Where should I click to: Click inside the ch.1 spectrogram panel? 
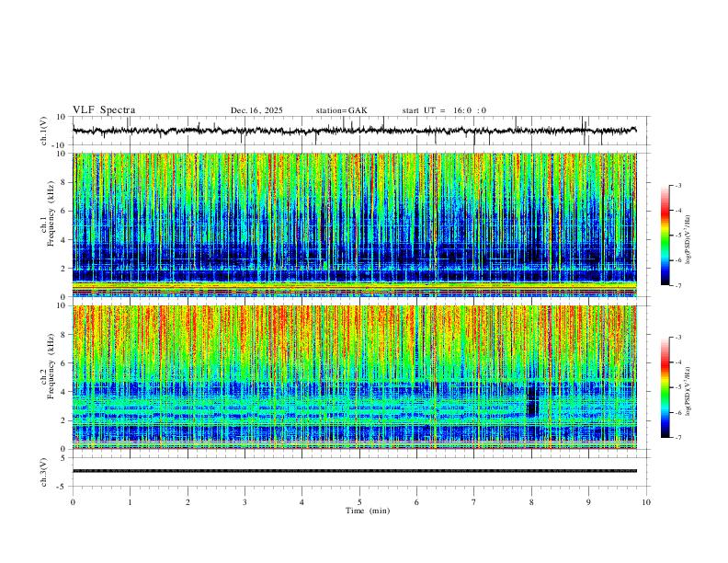[x=354, y=224]
